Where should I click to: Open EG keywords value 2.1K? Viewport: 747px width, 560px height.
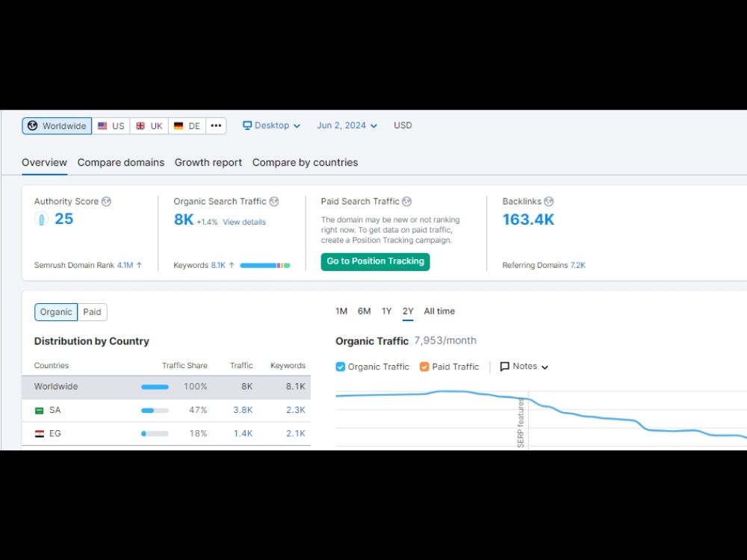(295, 433)
